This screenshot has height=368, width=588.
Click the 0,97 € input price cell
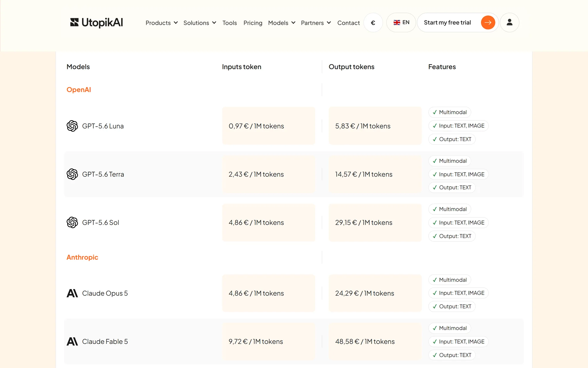[x=269, y=126]
